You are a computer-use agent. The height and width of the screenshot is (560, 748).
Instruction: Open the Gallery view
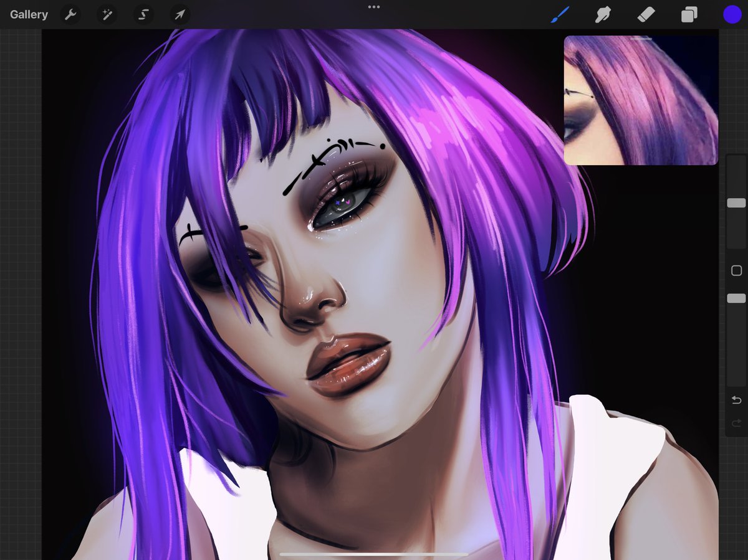click(29, 14)
